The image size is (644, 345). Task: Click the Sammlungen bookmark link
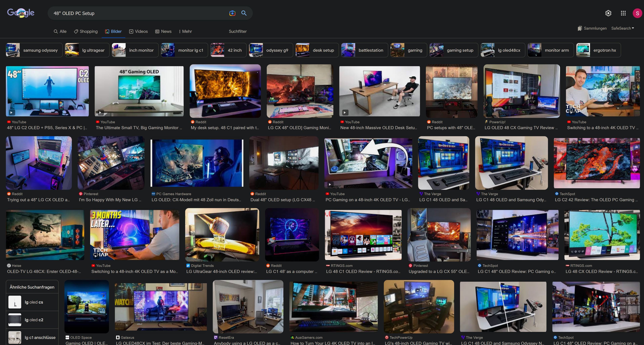pos(592,28)
